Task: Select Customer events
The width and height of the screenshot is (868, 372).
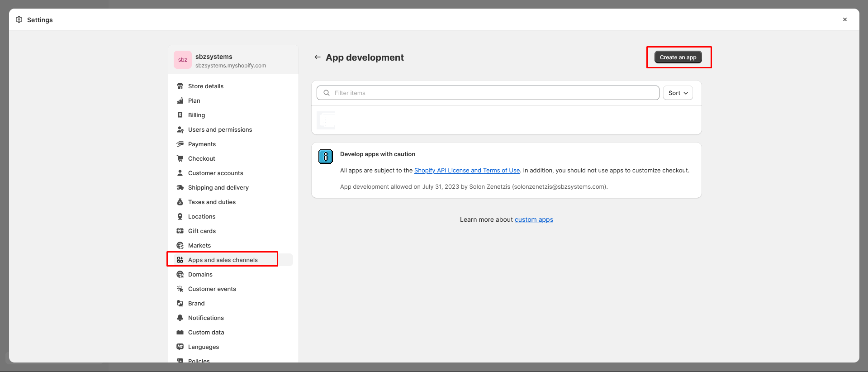Action: (233, 289)
